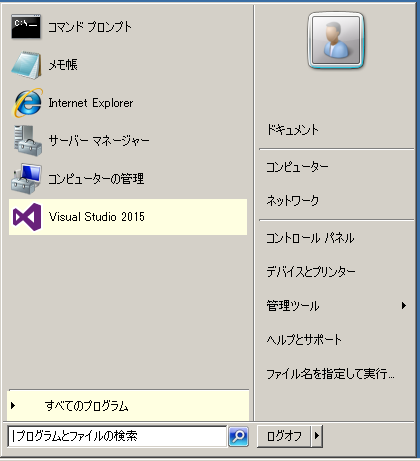Select the サーバー マネージャー text label
Viewport: 420px width, 461px height.
[99, 141]
